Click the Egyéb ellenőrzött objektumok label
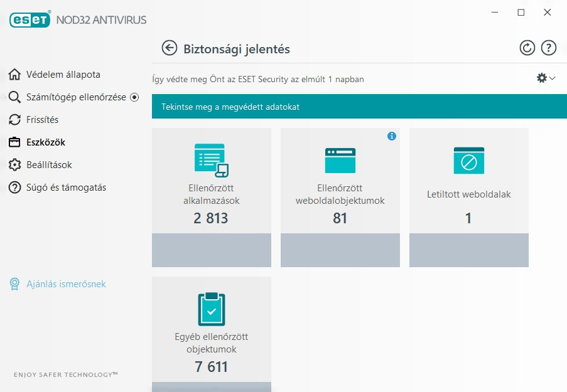Screen dimensions: 567x392 [211, 343]
